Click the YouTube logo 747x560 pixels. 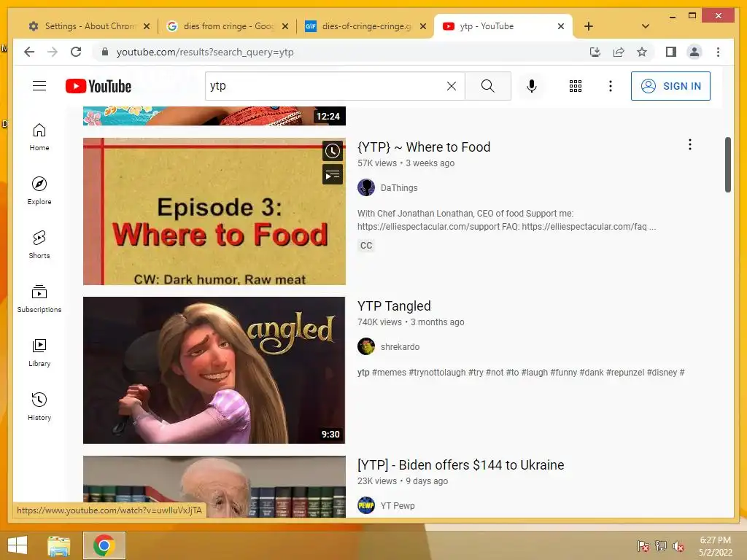coord(98,86)
